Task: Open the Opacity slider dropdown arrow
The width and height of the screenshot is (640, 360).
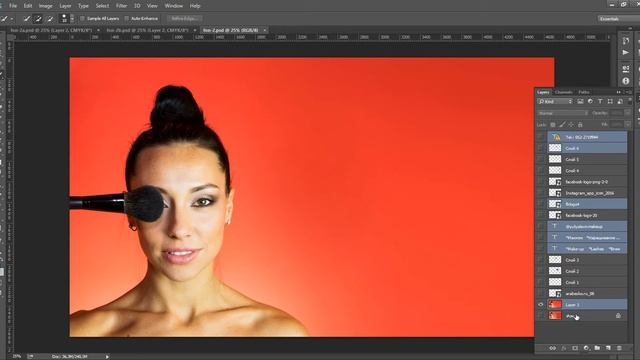Action: tap(627, 113)
